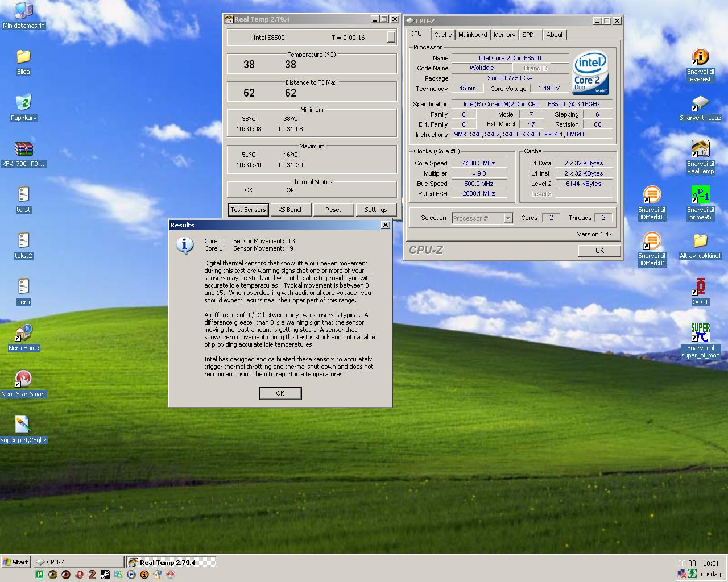This screenshot has height=582, width=728.
Task: Launch Nero StartSmart flame in quick launch
Action: (171, 575)
